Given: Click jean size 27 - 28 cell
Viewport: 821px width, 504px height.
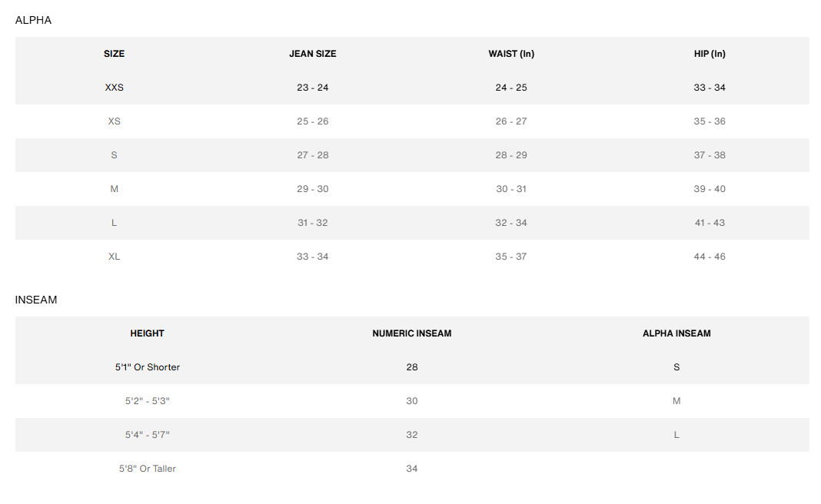Looking at the screenshot, I should 312,155.
